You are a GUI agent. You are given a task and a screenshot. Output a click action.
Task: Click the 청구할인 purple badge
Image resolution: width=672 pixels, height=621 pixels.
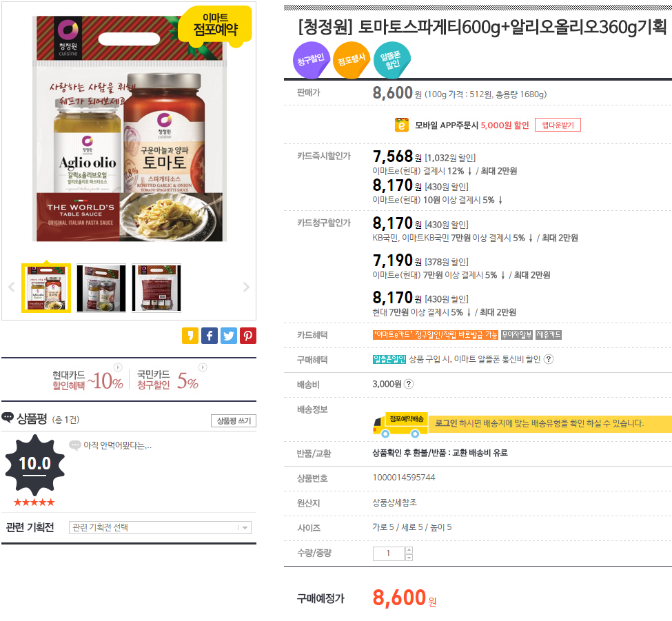point(311,60)
